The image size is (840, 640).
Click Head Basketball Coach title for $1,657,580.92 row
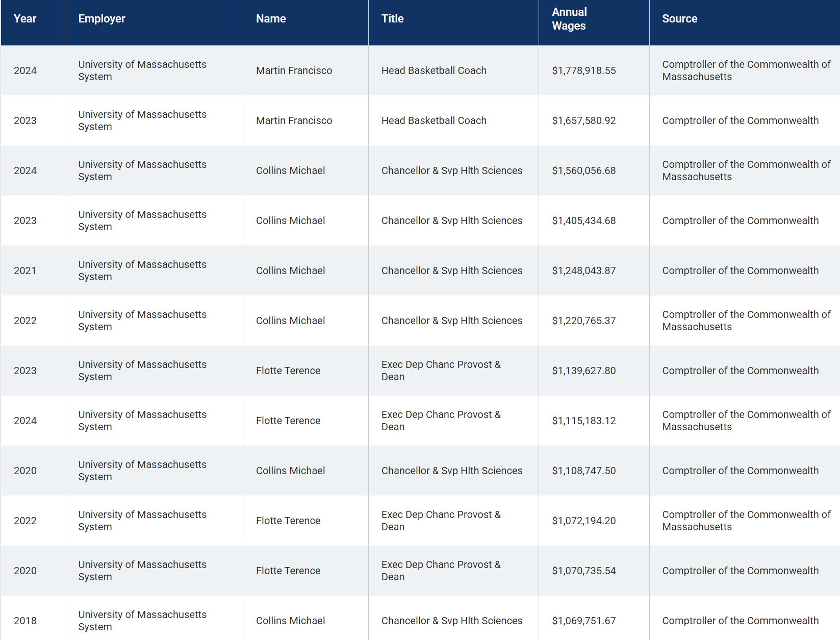(434, 121)
